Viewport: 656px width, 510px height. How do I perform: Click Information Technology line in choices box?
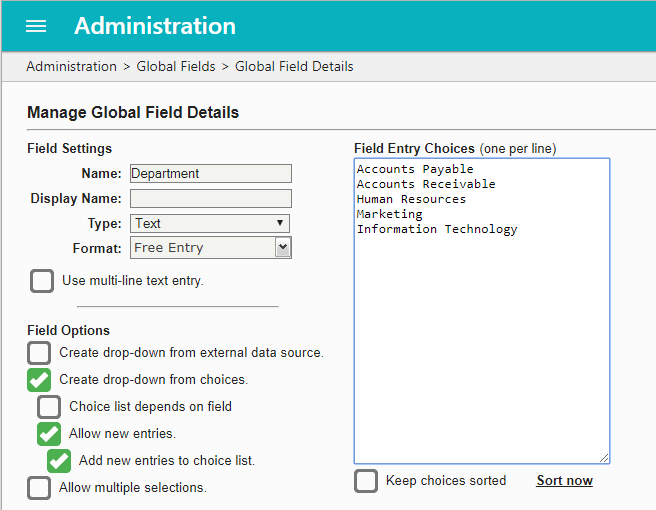(x=437, y=229)
